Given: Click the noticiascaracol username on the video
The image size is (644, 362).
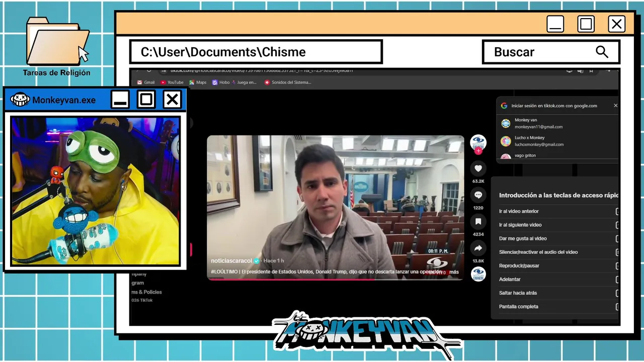Looking at the screenshot, I should 231,260.
